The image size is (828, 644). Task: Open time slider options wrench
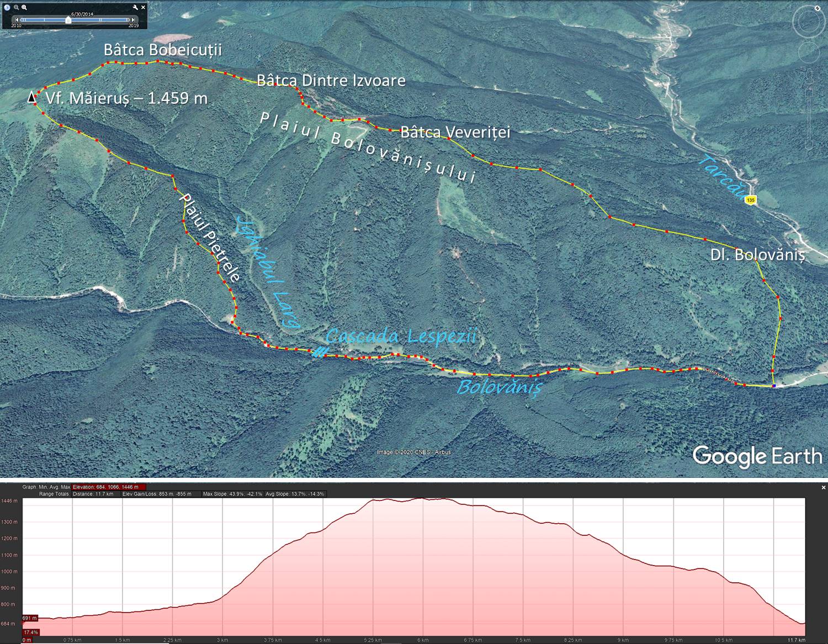coord(135,8)
